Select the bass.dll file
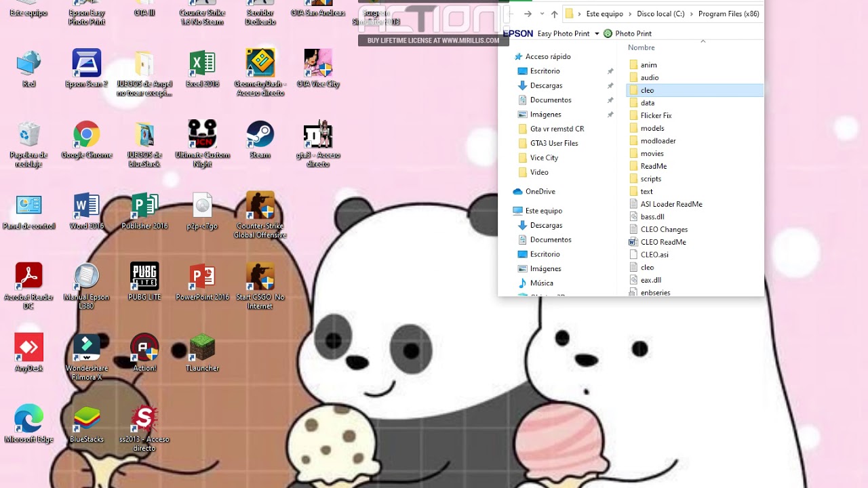The height and width of the screenshot is (488, 868). [x=652, y=217]
